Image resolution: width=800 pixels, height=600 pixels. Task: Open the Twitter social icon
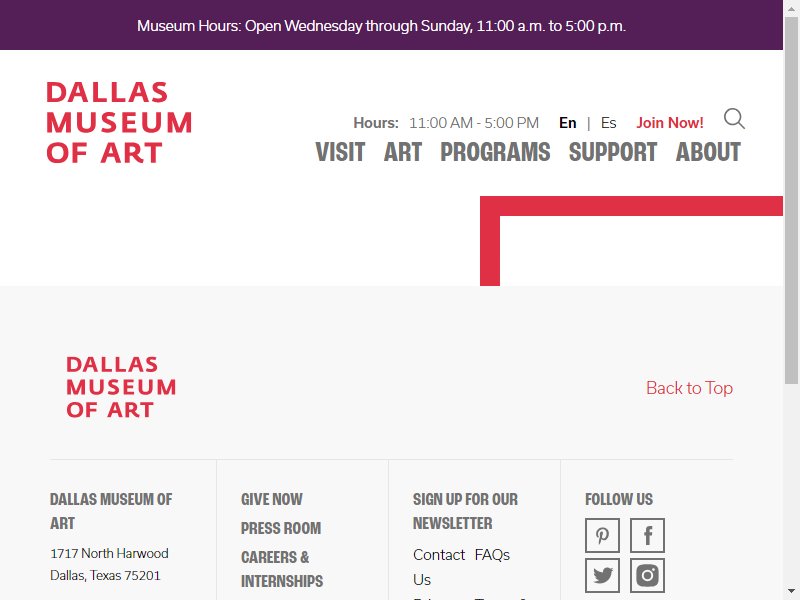[x=603, y=575]
